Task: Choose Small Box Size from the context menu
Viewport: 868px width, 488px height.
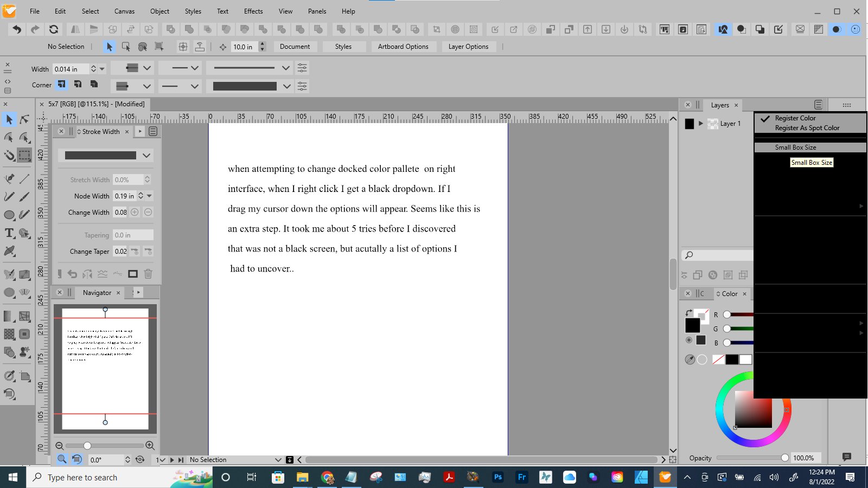Action: pyautogui.click(x=795, y=147)
